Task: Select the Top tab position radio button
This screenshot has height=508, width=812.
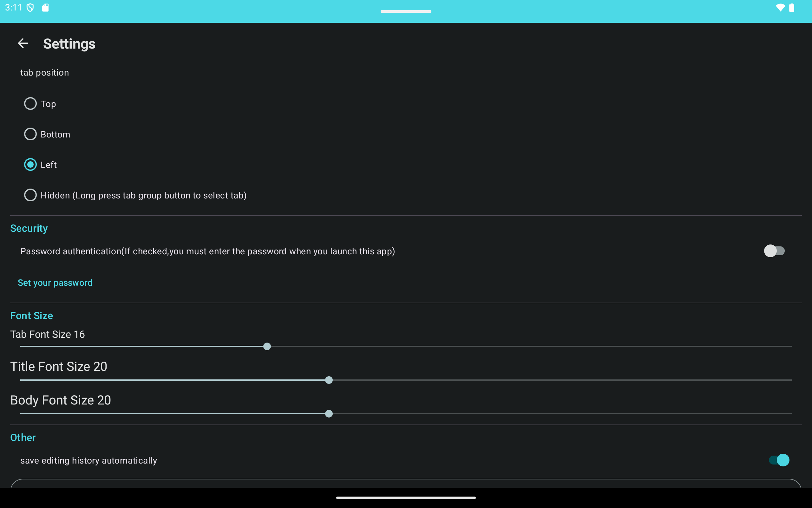Action: click(30, 104)
